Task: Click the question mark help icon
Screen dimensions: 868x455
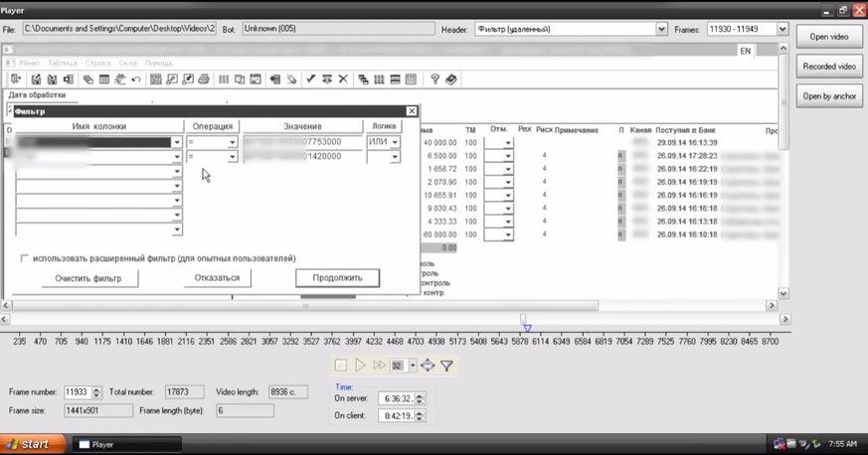Action: click(x=434, y=78)
